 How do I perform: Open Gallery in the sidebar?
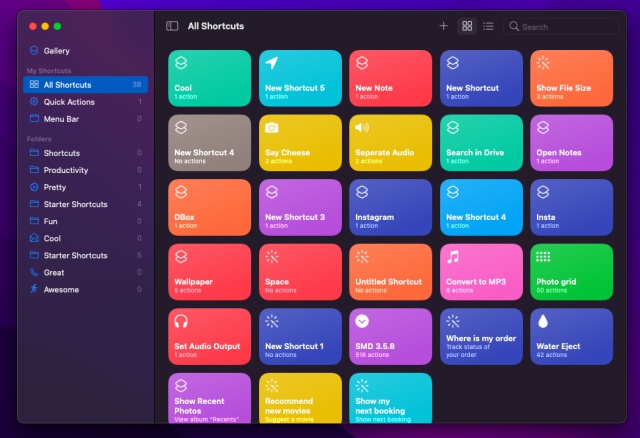coord(56,50)
